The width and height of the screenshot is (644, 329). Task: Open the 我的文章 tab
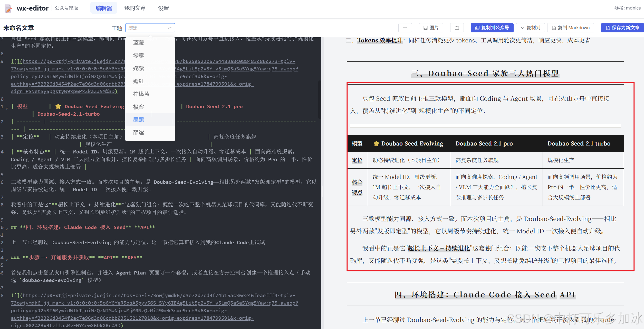click(135, 8)
